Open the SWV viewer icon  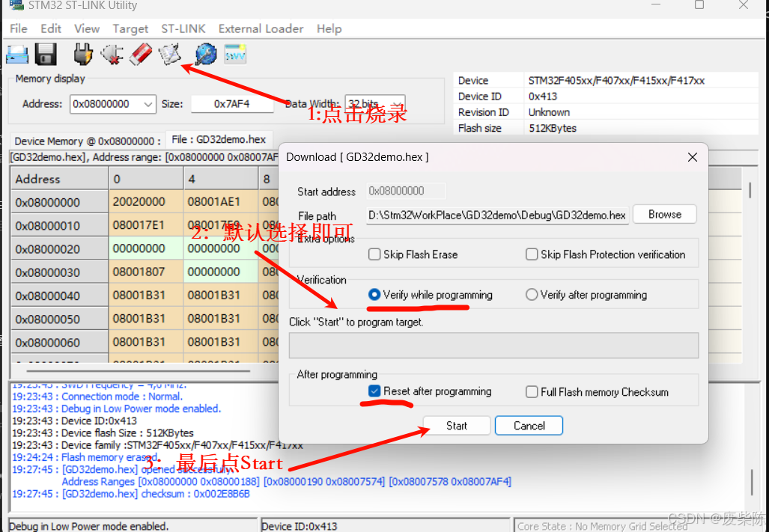[x=235, y=55]
